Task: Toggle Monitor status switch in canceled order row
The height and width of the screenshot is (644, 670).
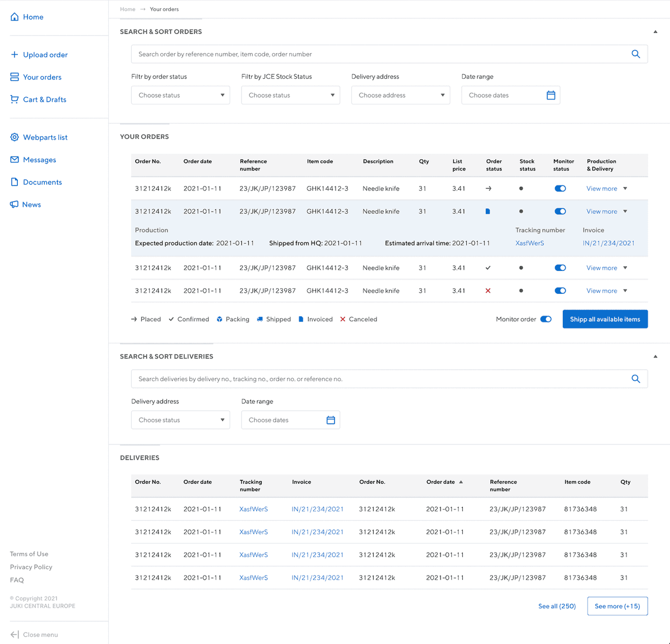Action: [x=560, y=290]
